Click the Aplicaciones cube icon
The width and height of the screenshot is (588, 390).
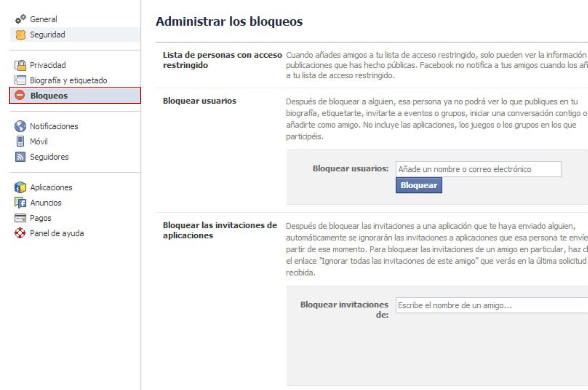pos(20,187)
